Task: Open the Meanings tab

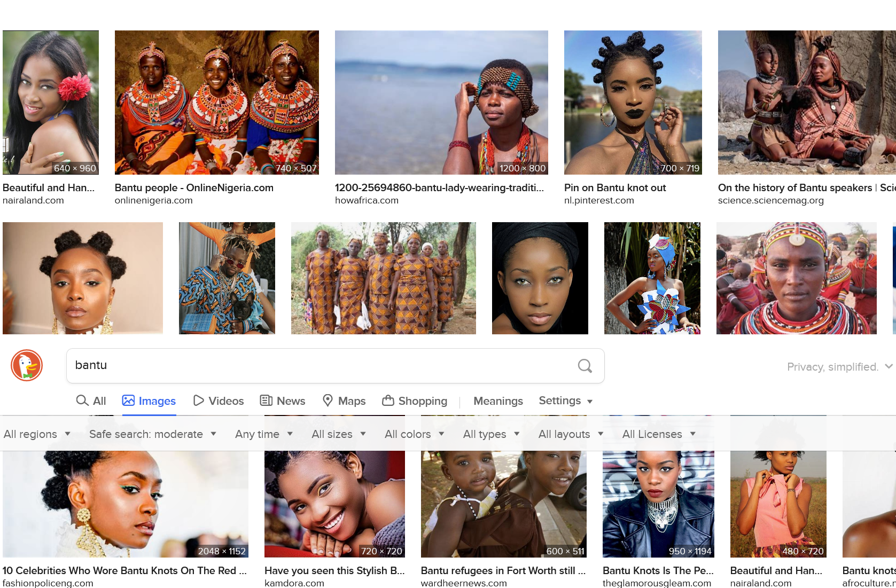Action: [498, 401]
